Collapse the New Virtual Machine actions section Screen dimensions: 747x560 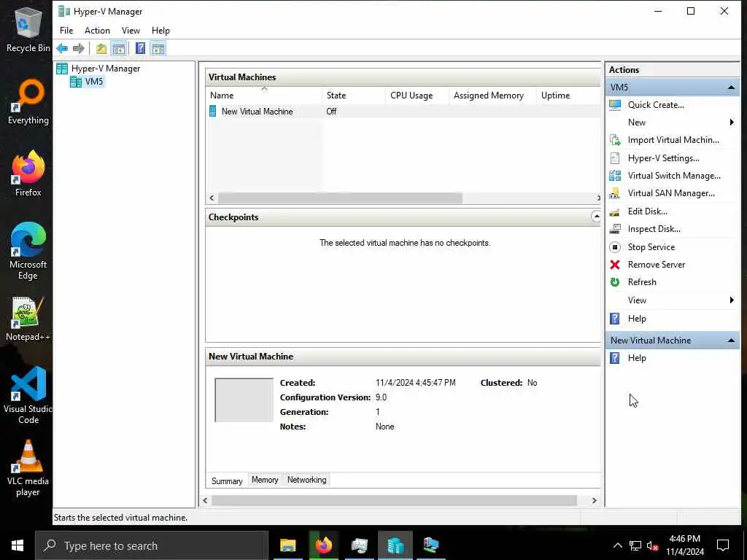pos(731,341)
